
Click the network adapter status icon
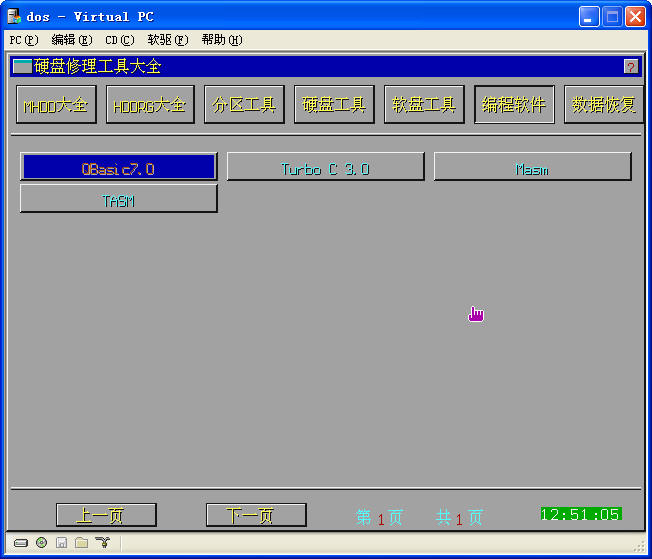[102, 542]
